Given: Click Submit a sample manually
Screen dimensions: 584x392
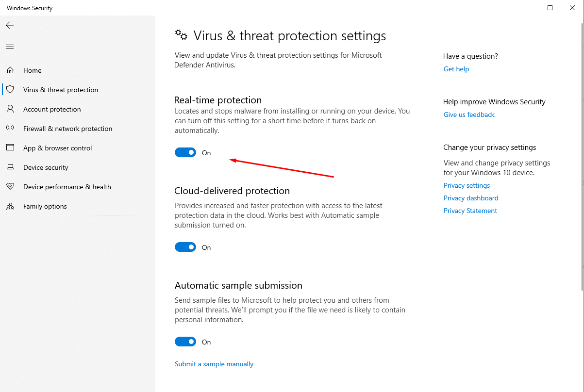Looking at the screenshot, I should point(214,363).
